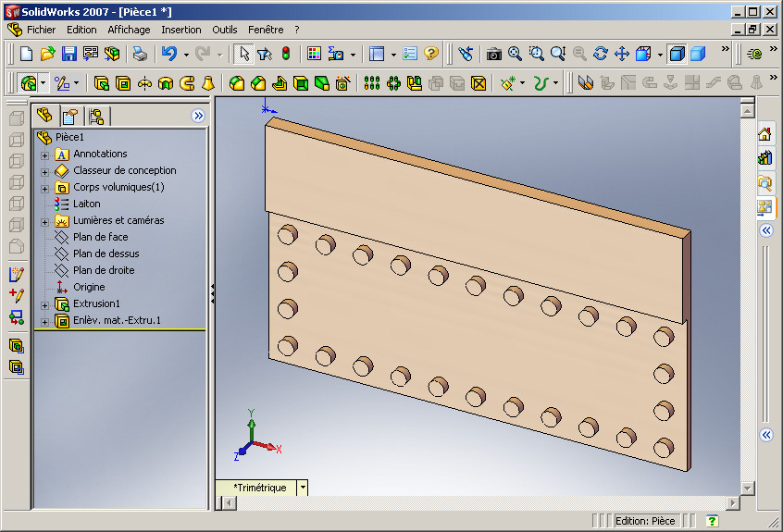Screen dimensions: 783x532
Task: Click the viewport vertical scrollbar down arrow
Action: click(x=748, y=489)
